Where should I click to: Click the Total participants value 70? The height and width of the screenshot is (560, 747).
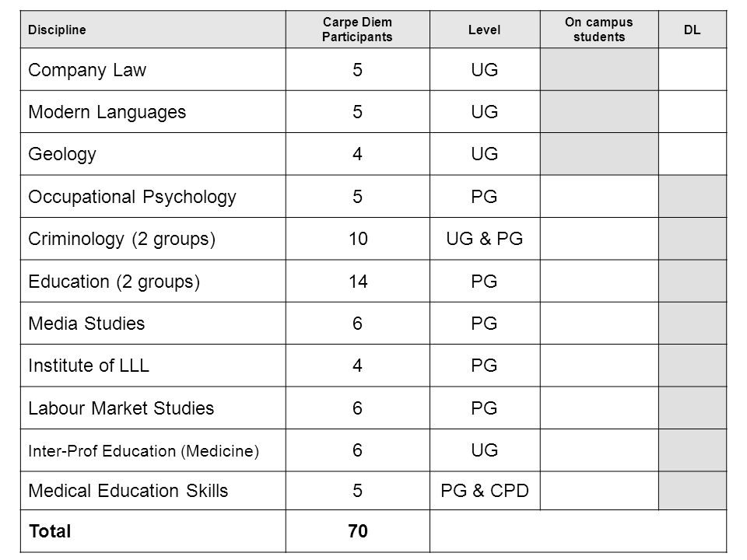[357, 531]
